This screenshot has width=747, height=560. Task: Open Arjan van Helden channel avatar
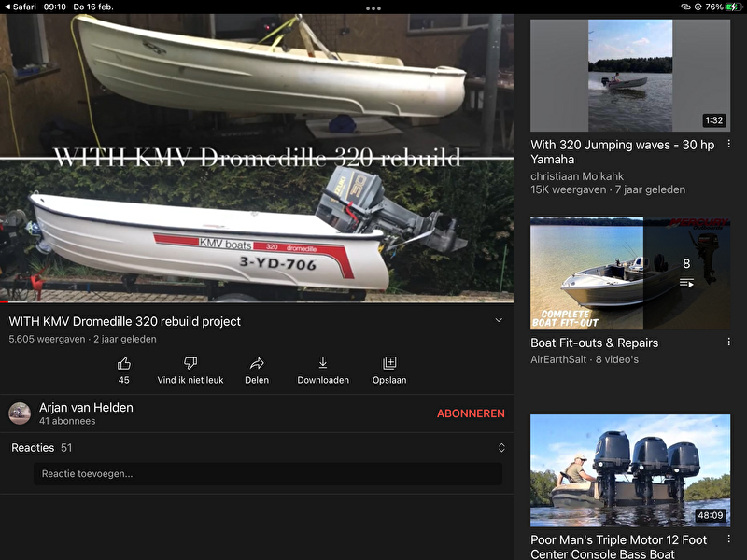(x=20, y=413)
